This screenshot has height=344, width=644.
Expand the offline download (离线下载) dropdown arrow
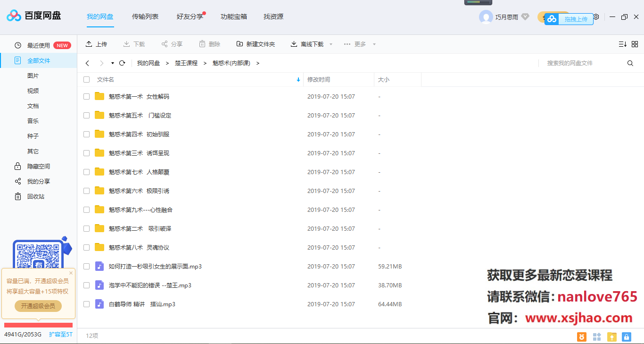coord(330,44)
